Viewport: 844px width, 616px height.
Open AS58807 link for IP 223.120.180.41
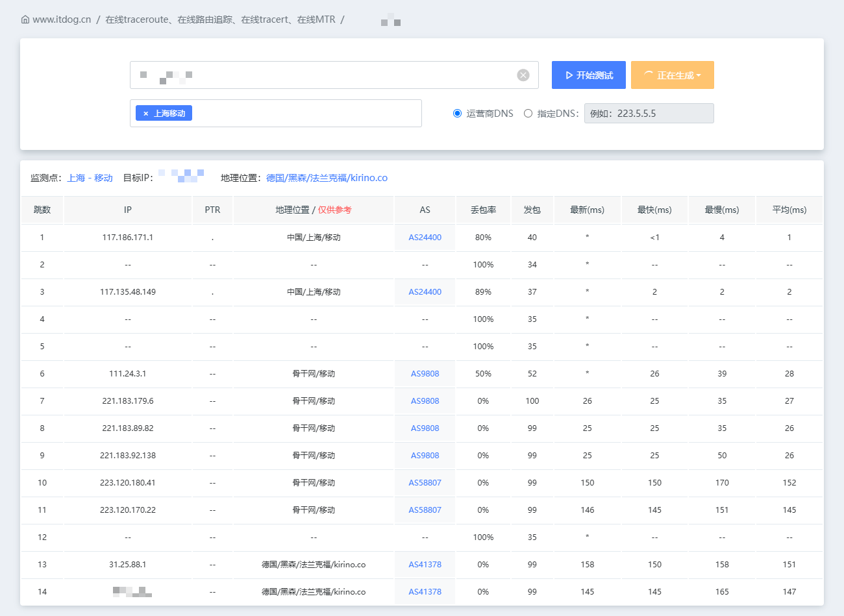pos(425,483)
